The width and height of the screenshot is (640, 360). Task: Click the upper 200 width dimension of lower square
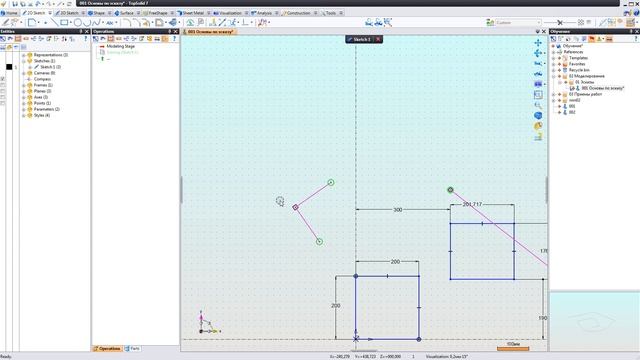395,262
